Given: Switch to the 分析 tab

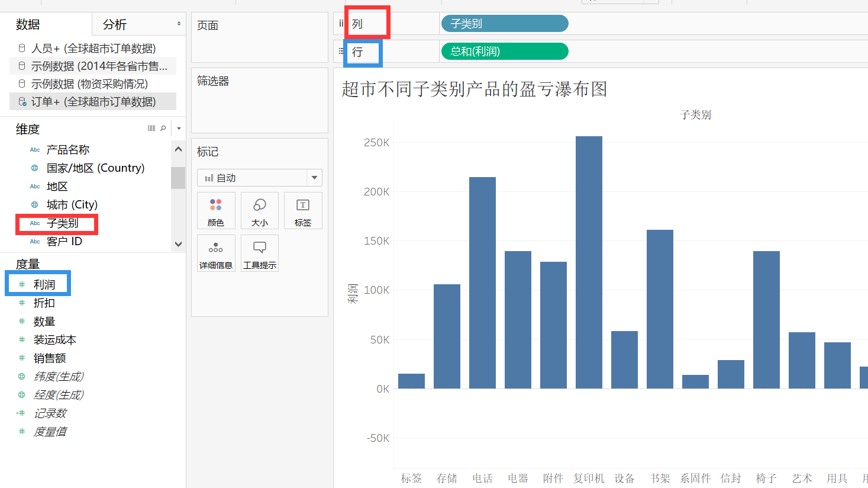Looking at the screenshot, I should (x=115, y=24).
